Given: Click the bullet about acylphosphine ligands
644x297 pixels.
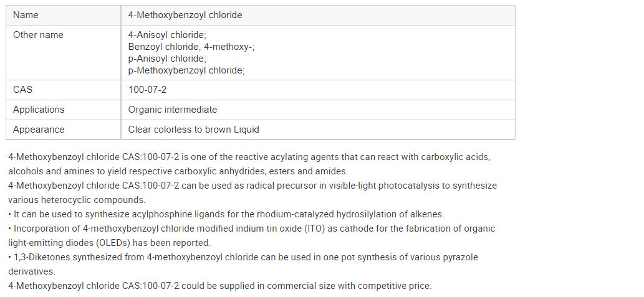Looking at the screenshot, I should tap(226, 214).
